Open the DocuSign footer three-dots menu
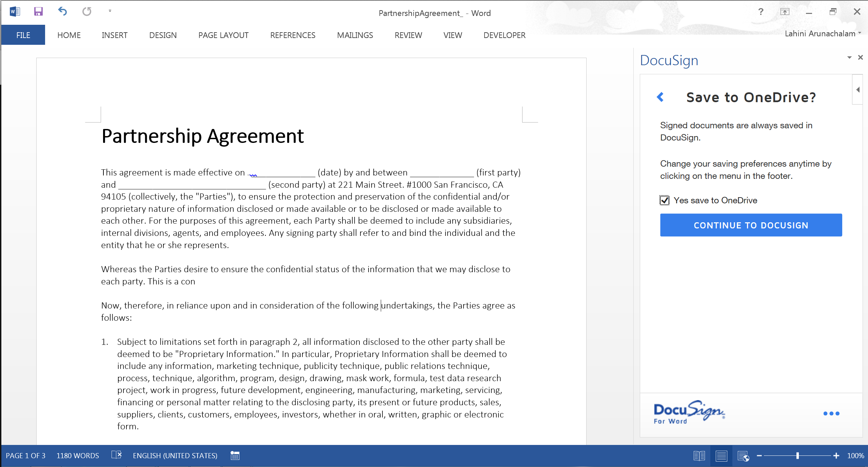Viewport: 868px width, 467px height. click(x=831, y=413)
